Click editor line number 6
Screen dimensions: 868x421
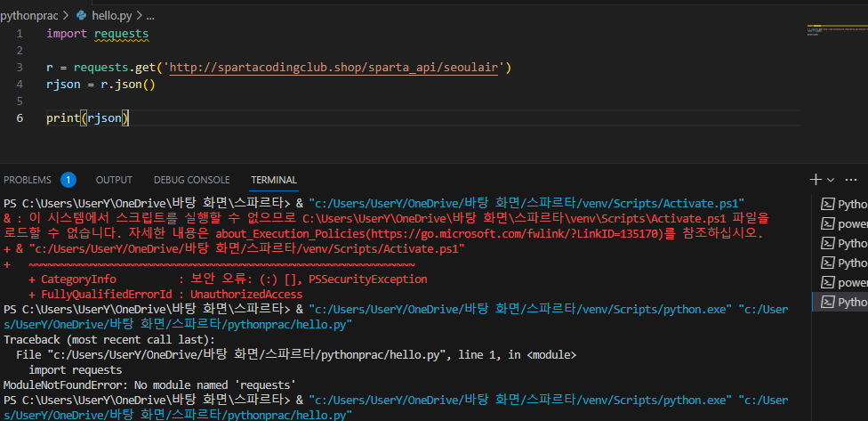click(20, 118)
